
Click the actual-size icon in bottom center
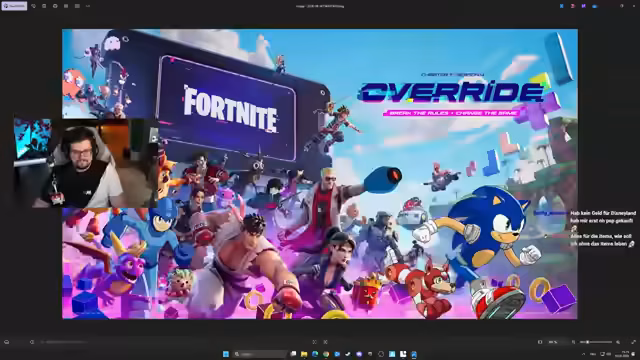325,342
